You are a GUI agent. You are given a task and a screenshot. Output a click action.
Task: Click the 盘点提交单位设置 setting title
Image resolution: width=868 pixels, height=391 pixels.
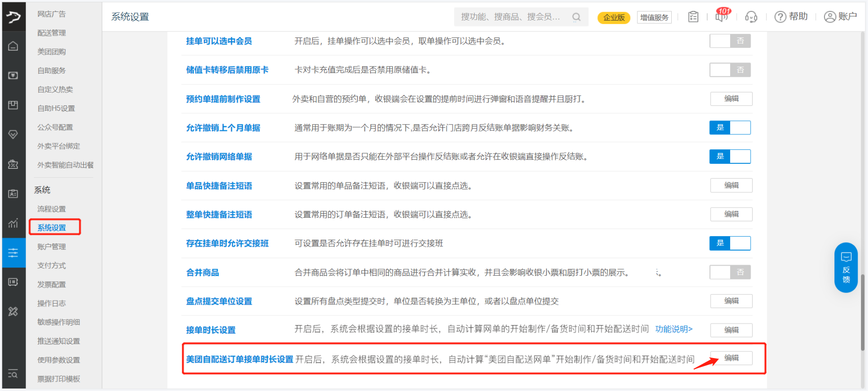[219, 302]
